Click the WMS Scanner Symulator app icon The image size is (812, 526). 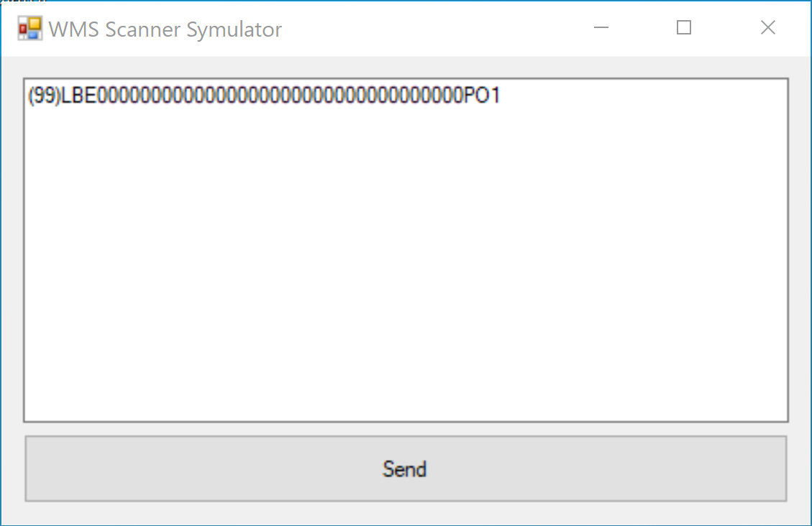(29, 29)
